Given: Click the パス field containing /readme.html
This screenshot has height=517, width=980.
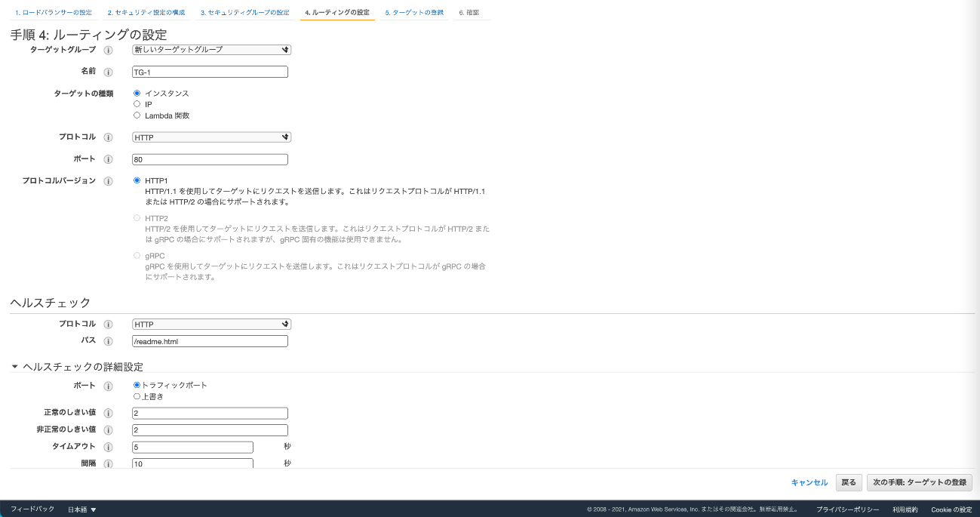Looking at the screenshot, I should click(x=210, y=341).
